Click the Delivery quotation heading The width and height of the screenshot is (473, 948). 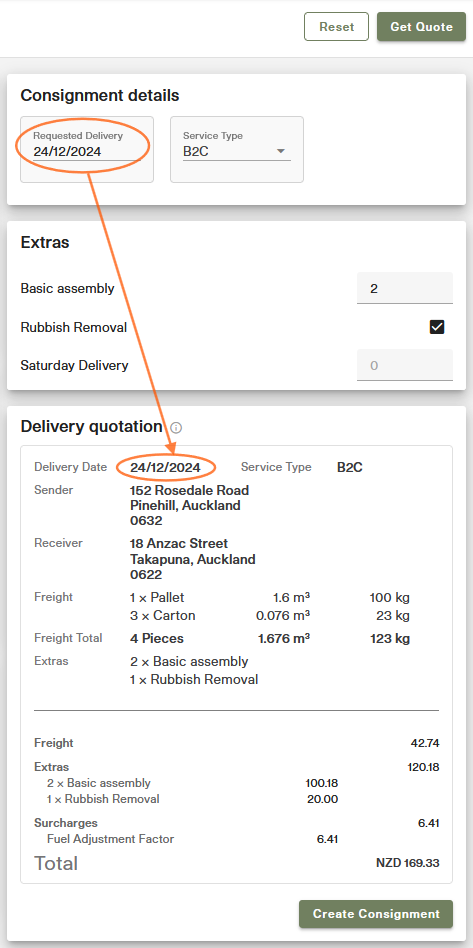point(91,427)
